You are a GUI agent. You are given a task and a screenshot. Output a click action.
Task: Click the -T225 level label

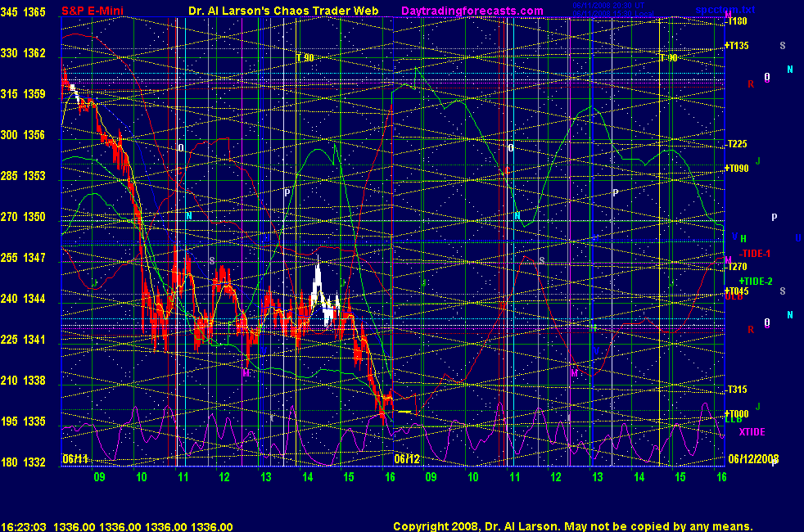point(736,144)
